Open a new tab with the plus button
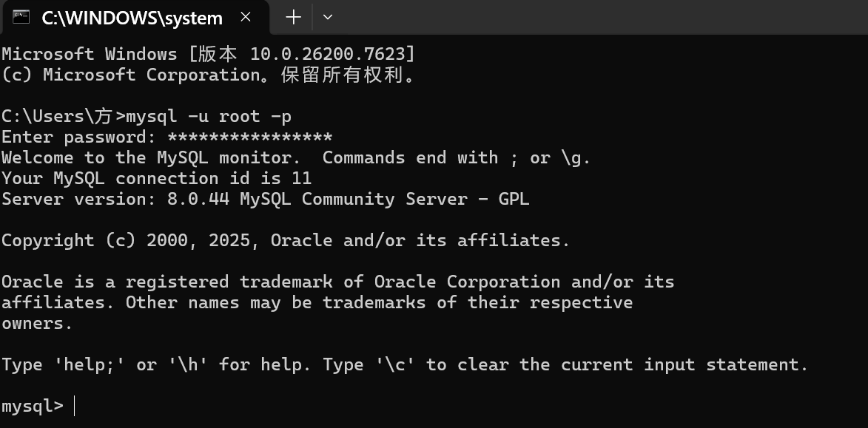Viewport: 868px width, 428px height. 293,17
